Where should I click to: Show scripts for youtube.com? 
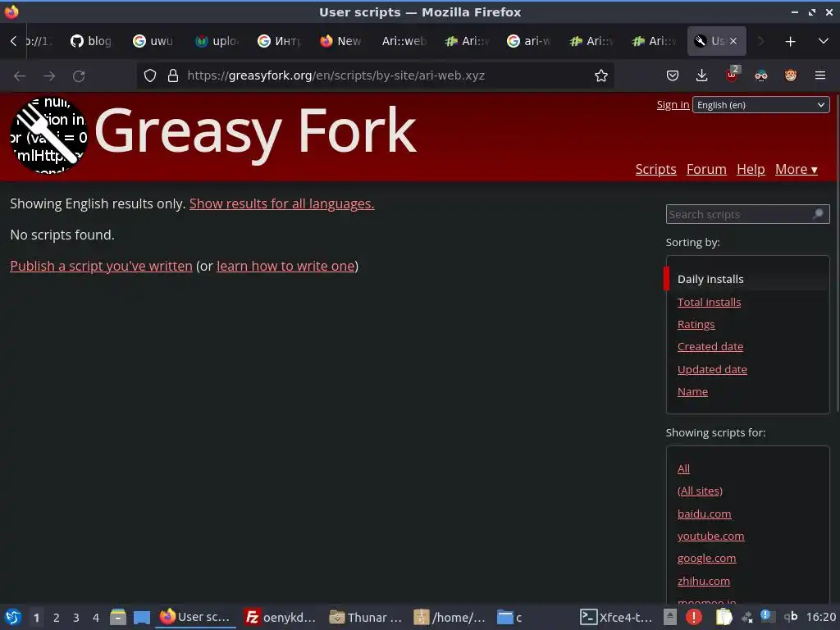tap(710, 536)
